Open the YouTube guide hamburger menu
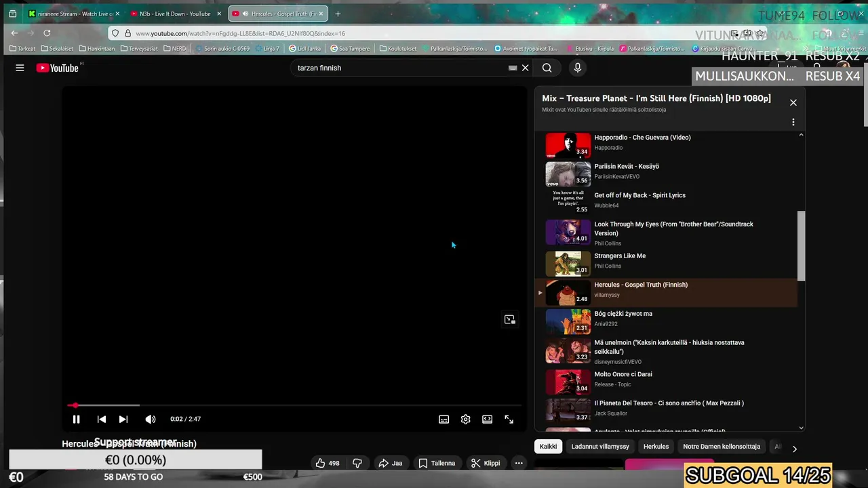This screenshot has height=488, width=868. (x=20, y=68)
